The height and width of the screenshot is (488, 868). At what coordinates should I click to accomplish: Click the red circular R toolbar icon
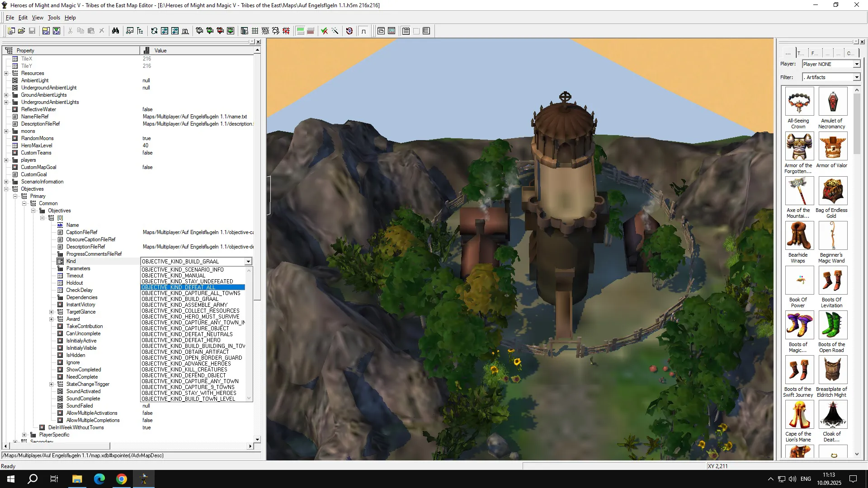[x=349, y=31]
